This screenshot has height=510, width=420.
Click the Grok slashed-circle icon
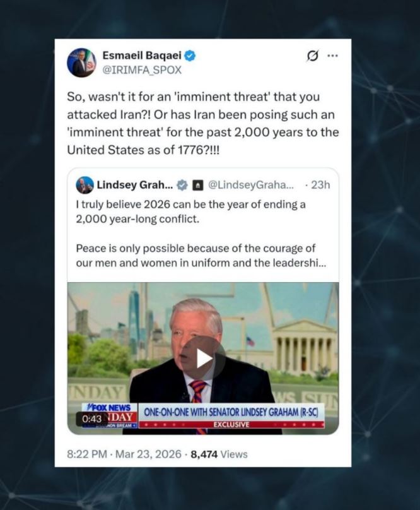point(312,56)
